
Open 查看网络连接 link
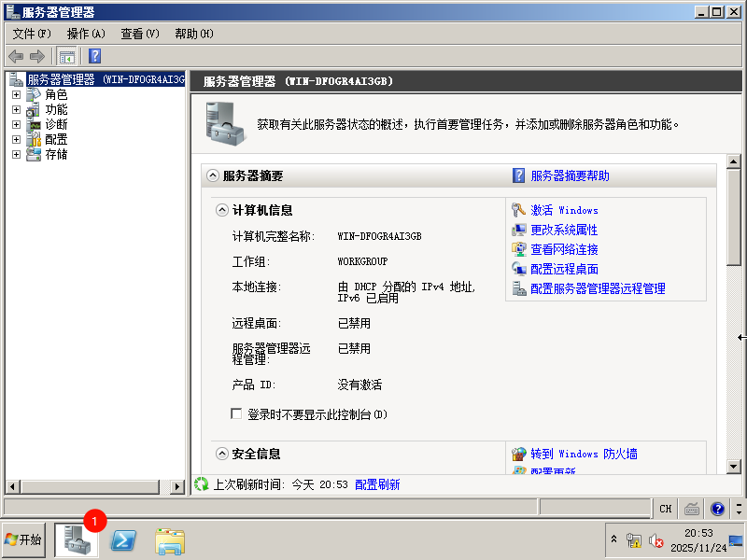point(565,249)
